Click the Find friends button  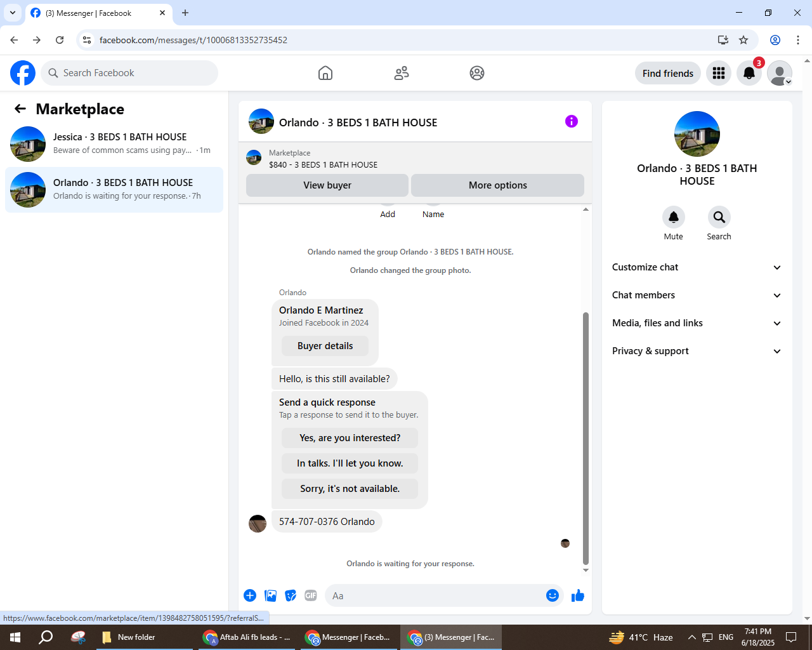[x=668, y=73]
